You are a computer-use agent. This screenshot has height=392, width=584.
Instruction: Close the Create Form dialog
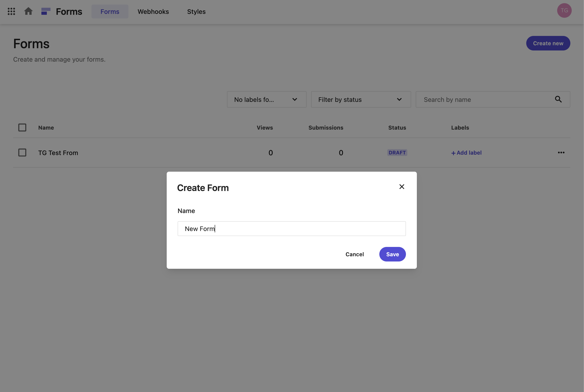[x=402, y=186]
